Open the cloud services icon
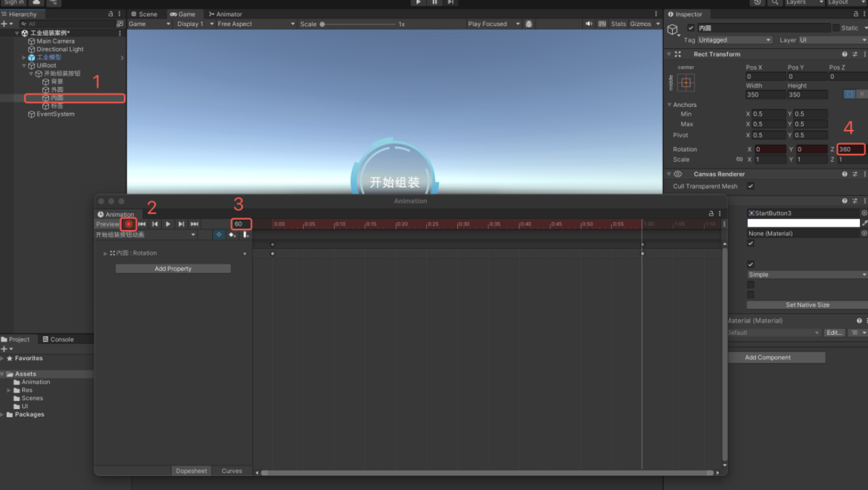Screen dimensions: 868x490 click(37, 3)
